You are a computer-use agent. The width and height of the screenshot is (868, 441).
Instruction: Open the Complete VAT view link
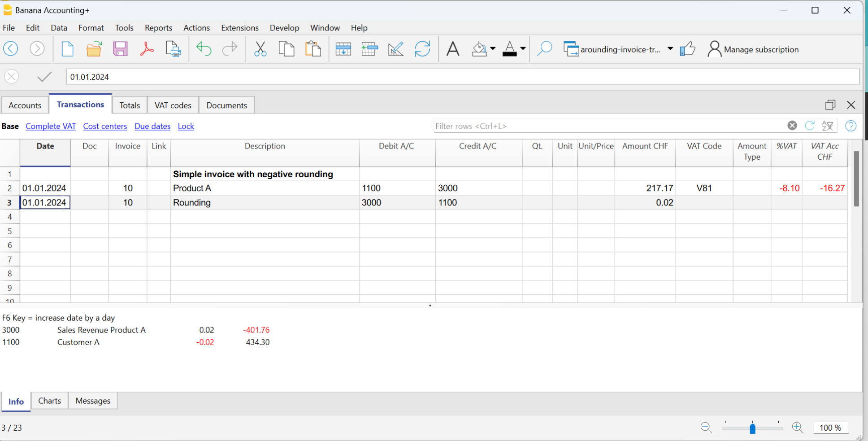51,126
